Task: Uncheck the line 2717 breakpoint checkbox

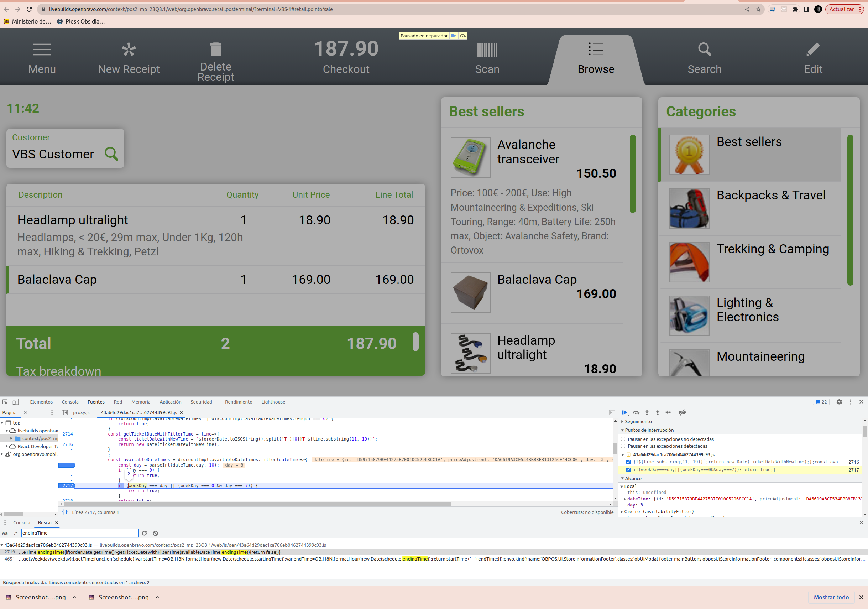Action: point(628,469)
